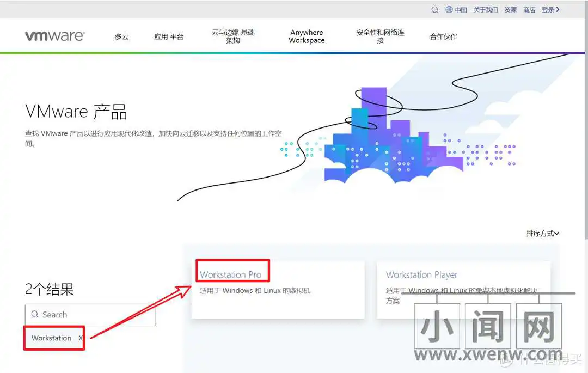Click the search magnifier icon in top bar
Screen dimensions: 588x373
434,10
